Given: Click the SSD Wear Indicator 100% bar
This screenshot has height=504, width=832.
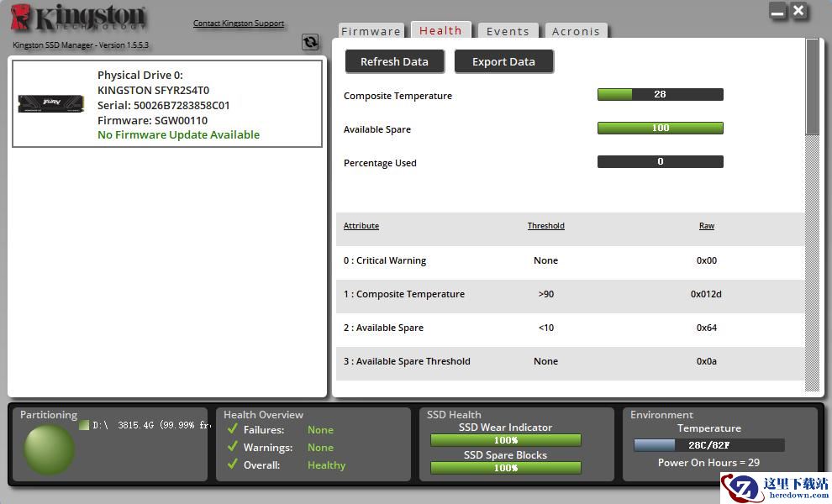Looking at the screenshot, I should pyautogui.click(x=506, y=440).
